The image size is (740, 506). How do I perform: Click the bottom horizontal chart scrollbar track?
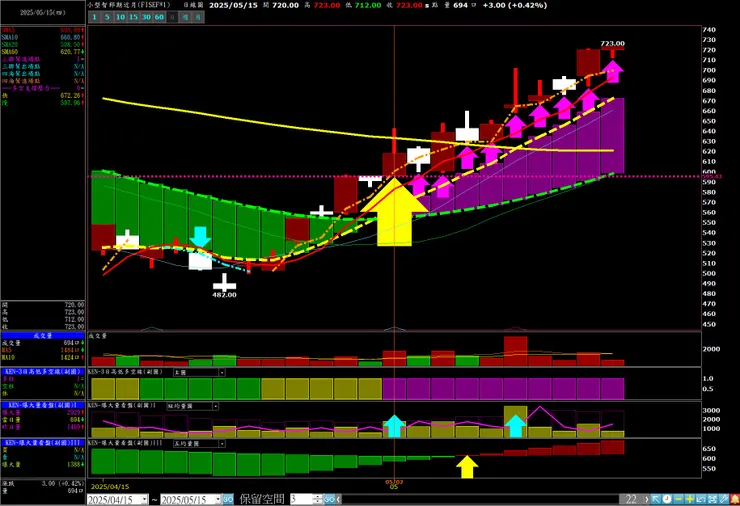(480, 499)
